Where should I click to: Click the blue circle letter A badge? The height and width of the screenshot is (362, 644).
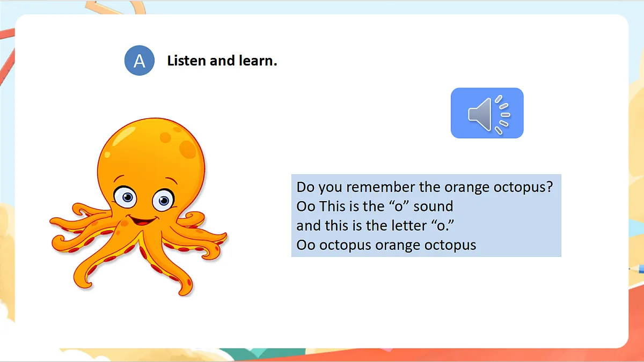(x=140, y=61)
